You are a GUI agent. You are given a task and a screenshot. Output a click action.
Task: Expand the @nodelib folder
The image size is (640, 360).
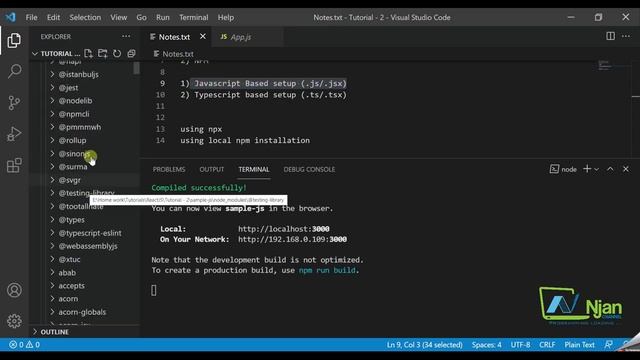coord(75,101)
